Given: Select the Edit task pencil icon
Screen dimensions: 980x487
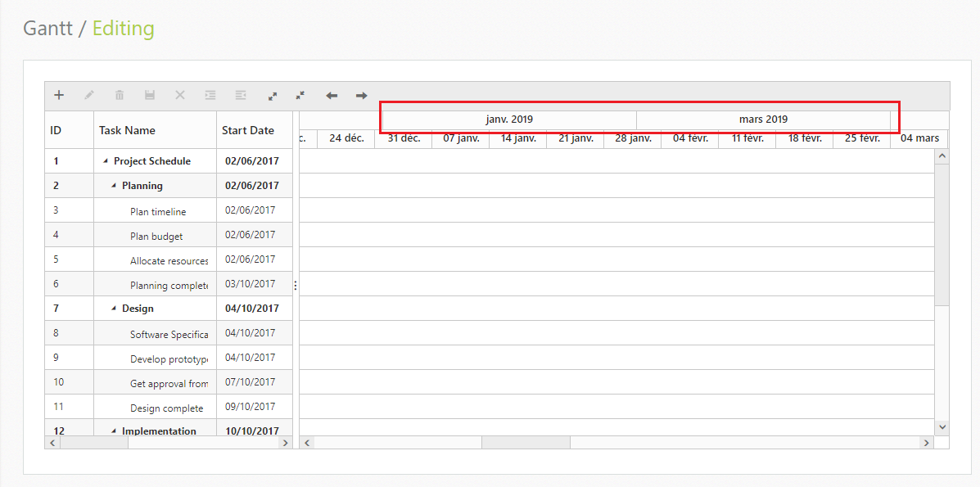Looking at the screenshot, I should click(88, 95).
